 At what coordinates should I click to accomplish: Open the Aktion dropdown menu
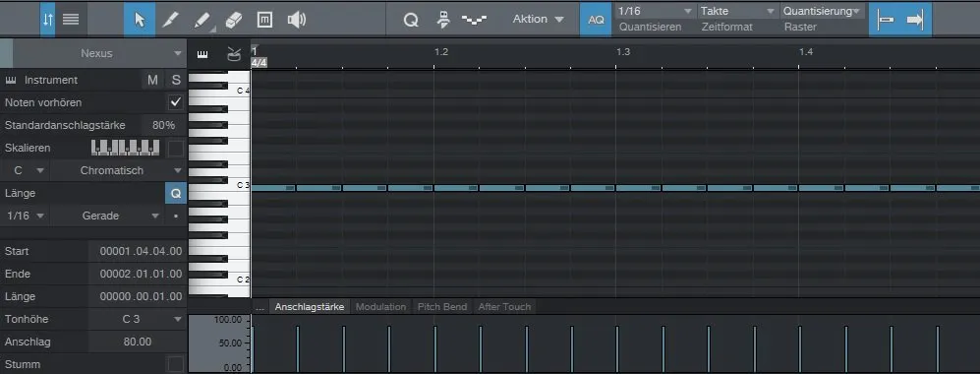(538, 20)
